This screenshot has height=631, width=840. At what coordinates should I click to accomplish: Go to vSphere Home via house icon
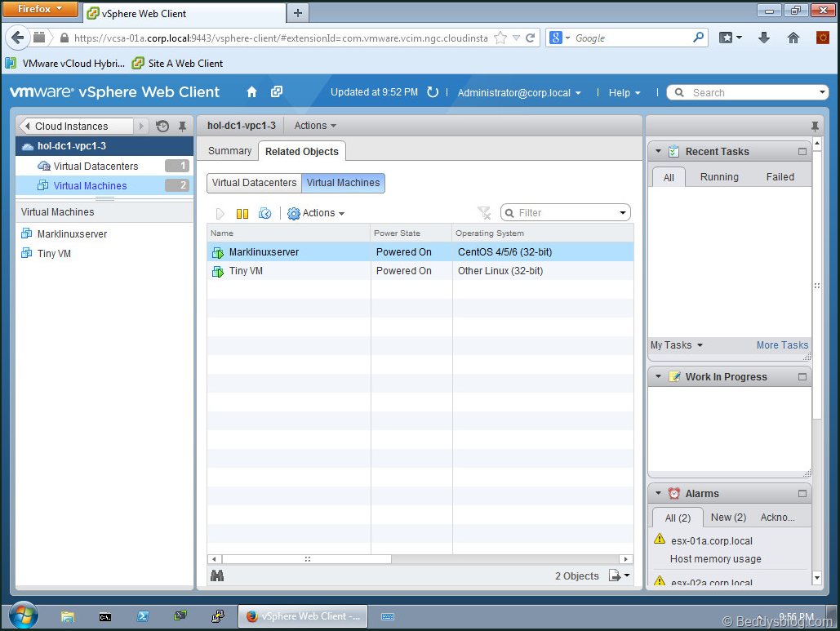251,92
